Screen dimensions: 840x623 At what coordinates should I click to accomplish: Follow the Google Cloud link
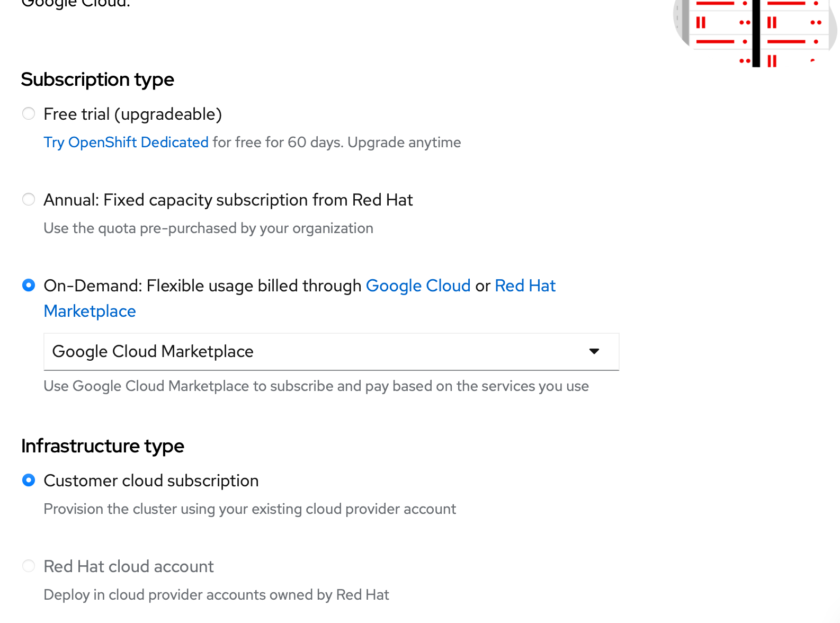click(x=418, y=286)
